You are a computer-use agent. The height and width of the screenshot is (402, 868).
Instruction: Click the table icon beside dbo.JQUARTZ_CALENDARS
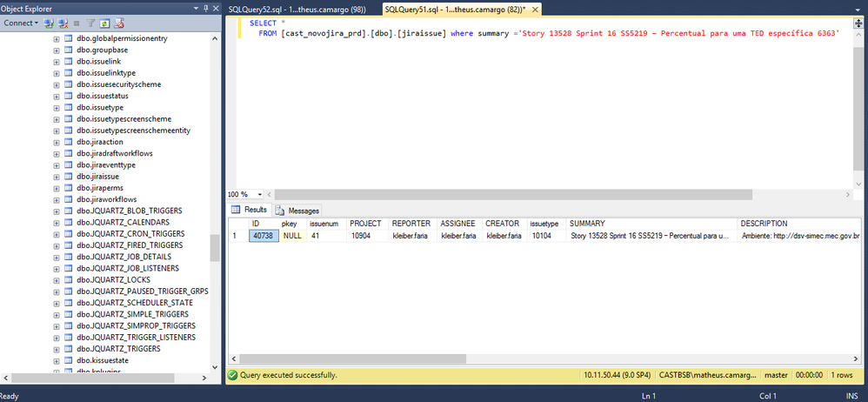pos(69,222)
